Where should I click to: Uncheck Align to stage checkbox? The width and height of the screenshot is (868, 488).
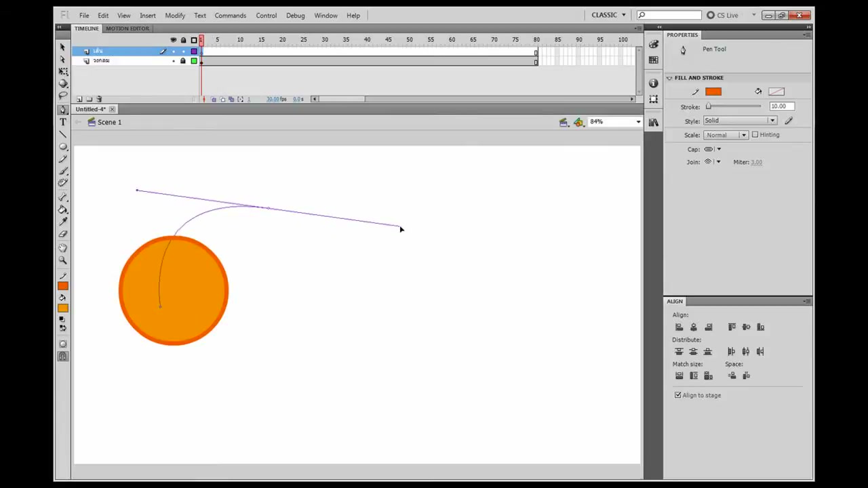[x=677, y=395]
